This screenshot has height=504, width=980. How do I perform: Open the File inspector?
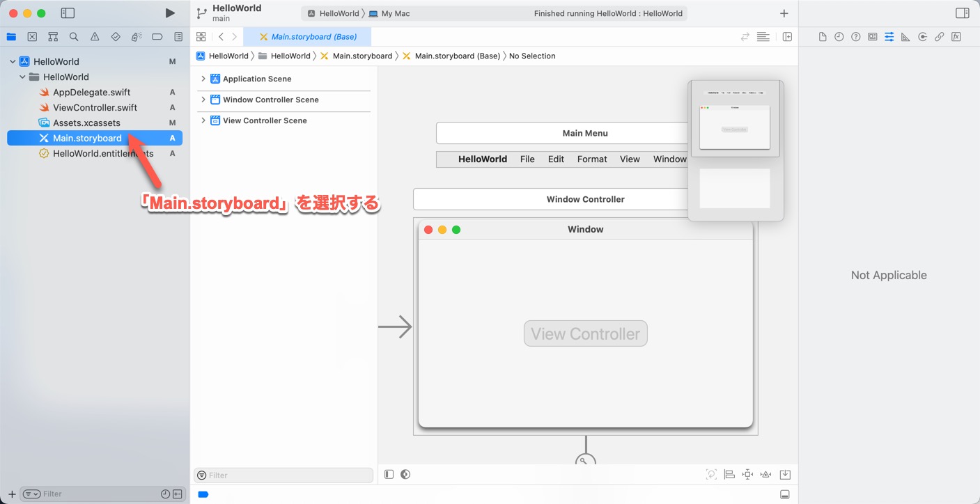tap(823, 37)
